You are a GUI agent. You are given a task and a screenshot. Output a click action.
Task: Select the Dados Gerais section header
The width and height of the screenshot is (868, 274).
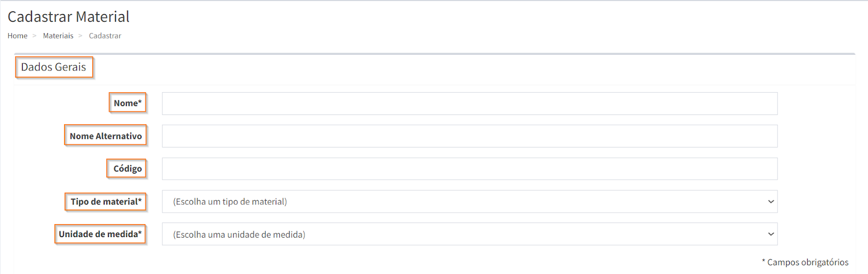54,67
